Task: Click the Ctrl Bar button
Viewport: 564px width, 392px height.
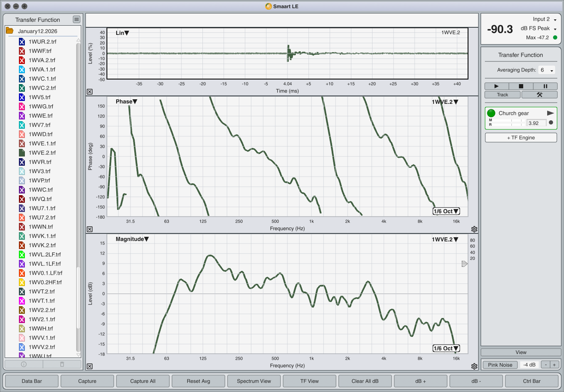Action: tap(532, 381)
